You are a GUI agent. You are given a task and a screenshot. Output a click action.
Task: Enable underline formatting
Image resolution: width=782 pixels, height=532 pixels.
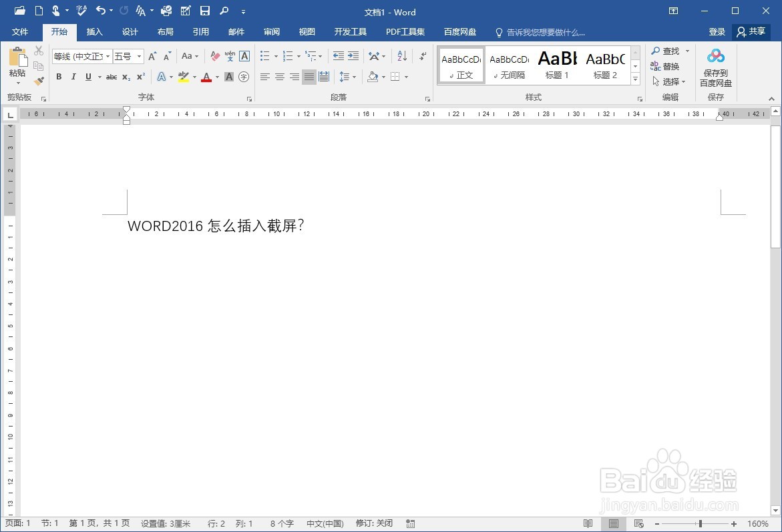(x=87, y=77)
